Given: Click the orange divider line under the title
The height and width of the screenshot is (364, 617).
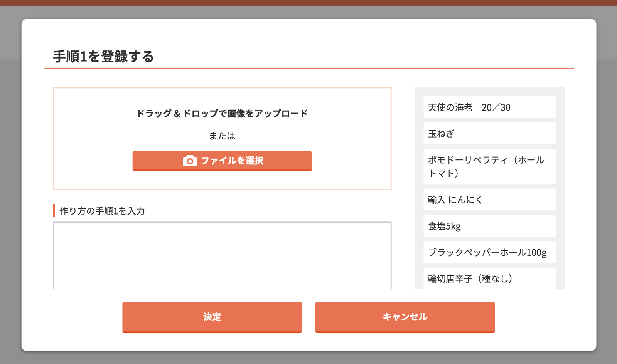Looking at the screenshot, I should tap(308, 69).
